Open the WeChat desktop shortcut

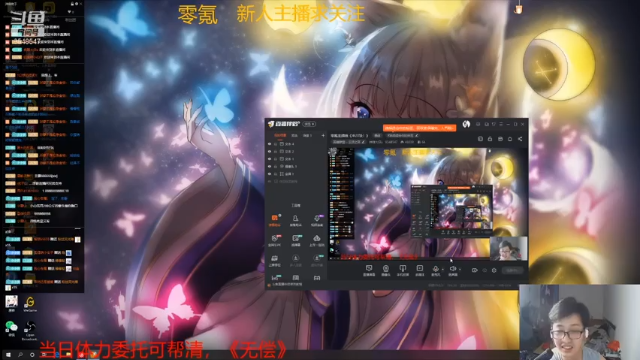[11, 329]
